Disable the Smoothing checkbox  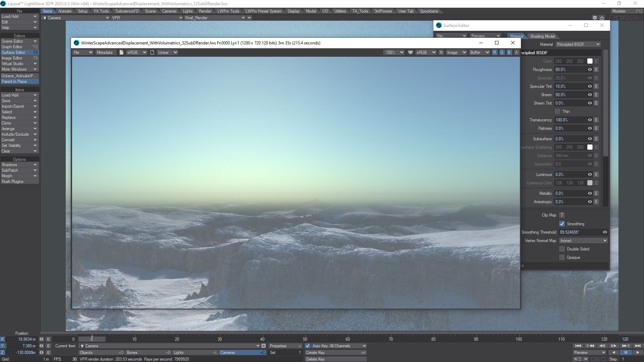pos(562,224)
